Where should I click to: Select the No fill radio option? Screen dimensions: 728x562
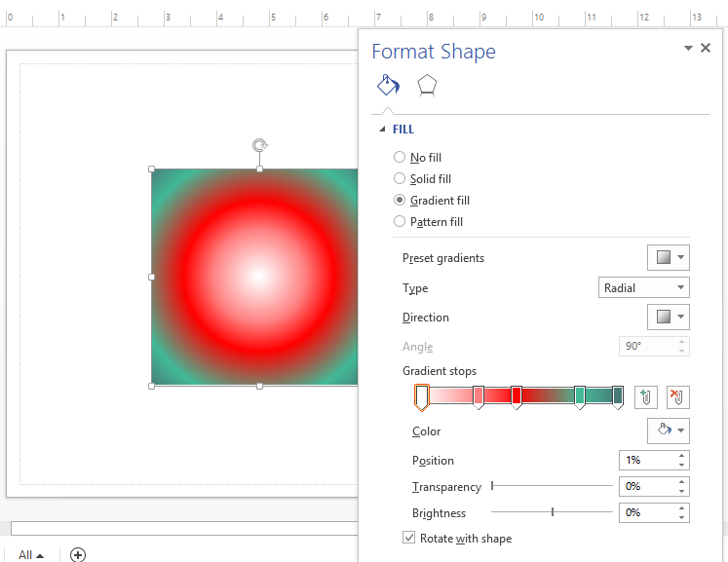point(400,158)
